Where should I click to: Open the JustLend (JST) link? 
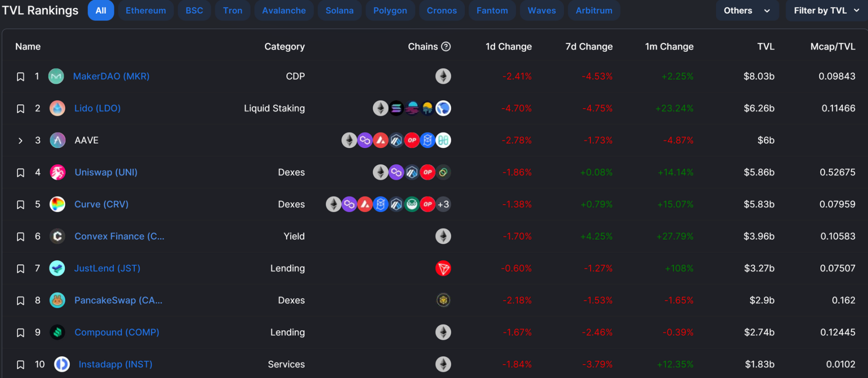pos(107,268)
